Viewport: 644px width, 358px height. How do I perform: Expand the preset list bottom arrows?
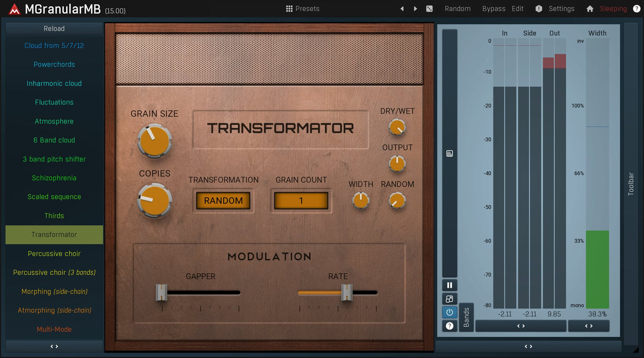click(54, 346)
